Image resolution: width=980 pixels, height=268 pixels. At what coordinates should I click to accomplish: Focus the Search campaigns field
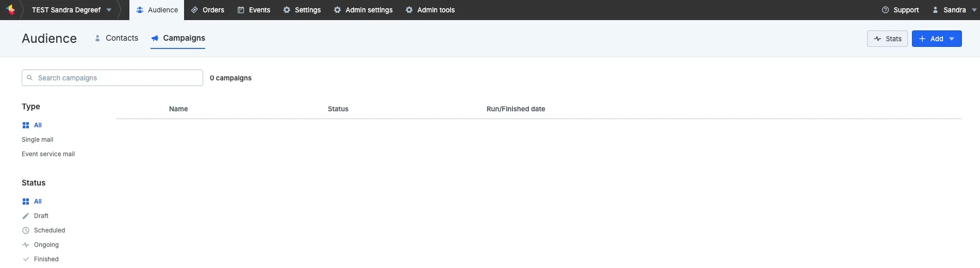coord(112,78)
